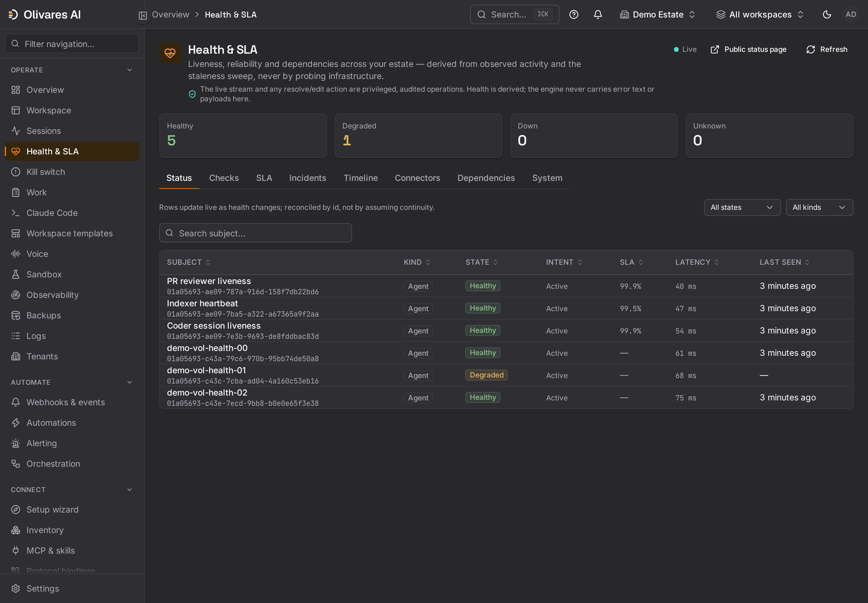Click the Voice waveform icon
This screenshot has height=603, width=868.
pyautogui.click(x=15, y=254)
